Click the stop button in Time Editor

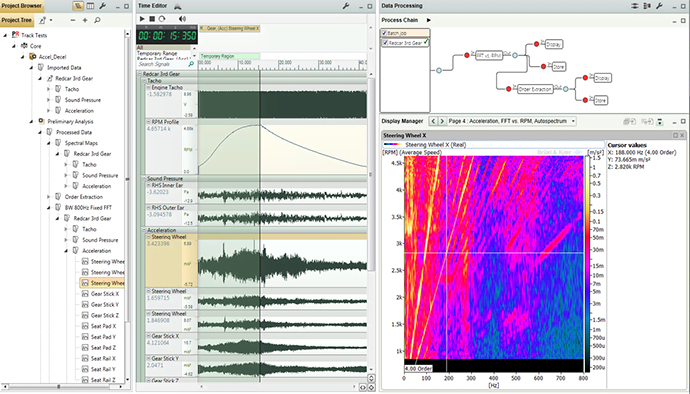click(152, 19)
